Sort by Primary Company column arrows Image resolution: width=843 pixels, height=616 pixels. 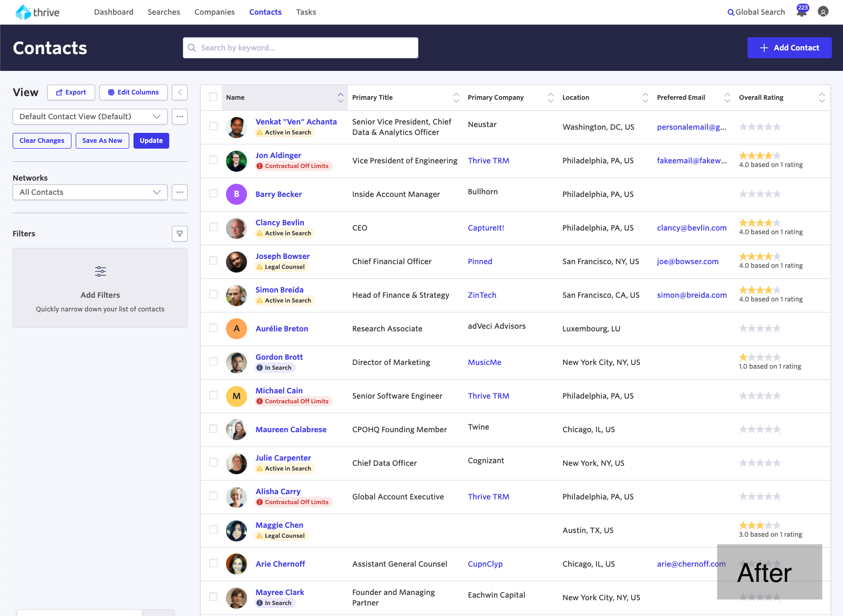coord(551,98)
